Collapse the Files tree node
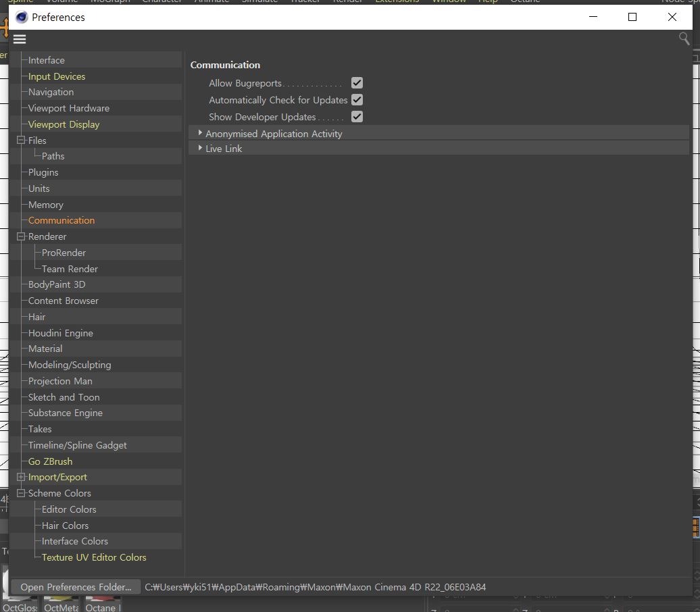700x612 pixels. 21,141
